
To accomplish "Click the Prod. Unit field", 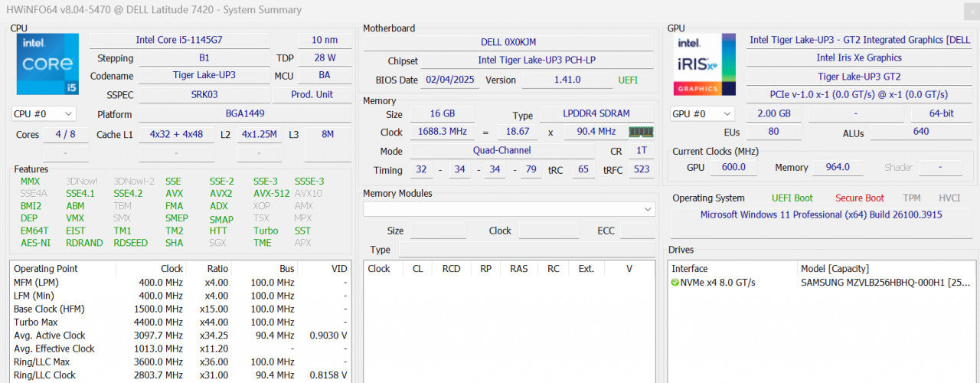I will tap(312, 95).
